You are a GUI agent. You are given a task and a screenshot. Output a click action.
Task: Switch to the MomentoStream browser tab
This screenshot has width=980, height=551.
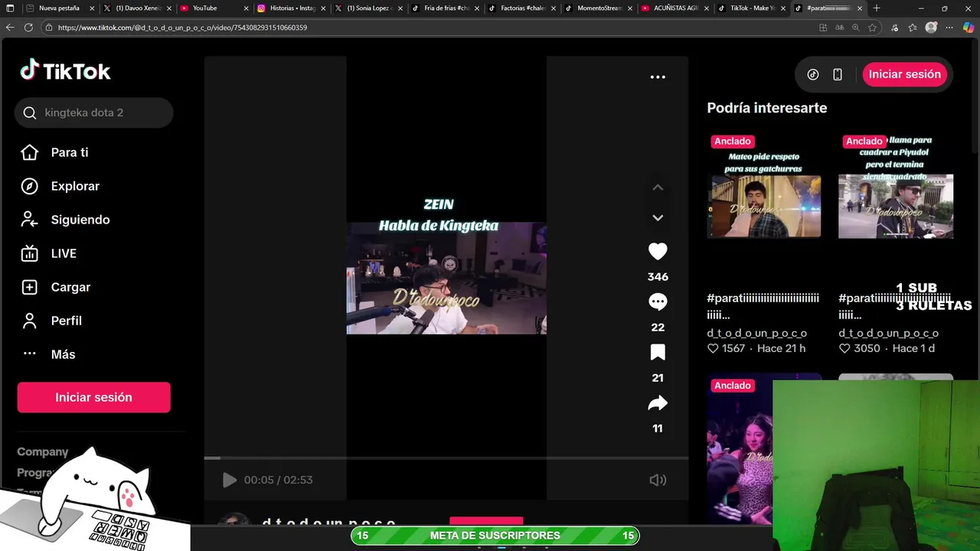599,8
